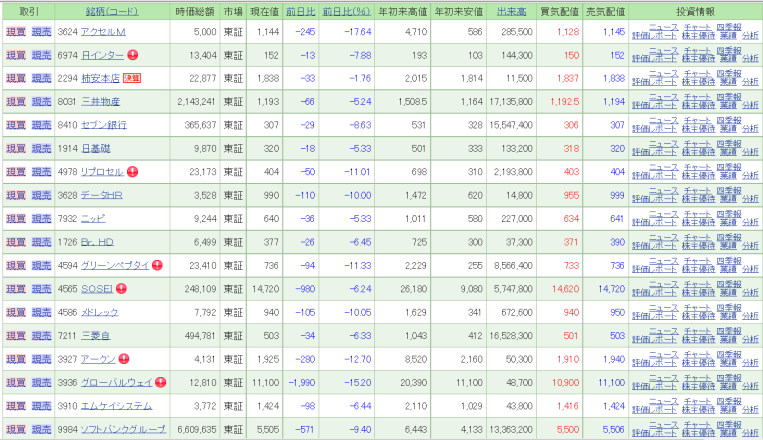Open 業績 link in アクセルM row
Image resolution: width=763 pixels, height=440 pixels.
click(x=728, y=36)
